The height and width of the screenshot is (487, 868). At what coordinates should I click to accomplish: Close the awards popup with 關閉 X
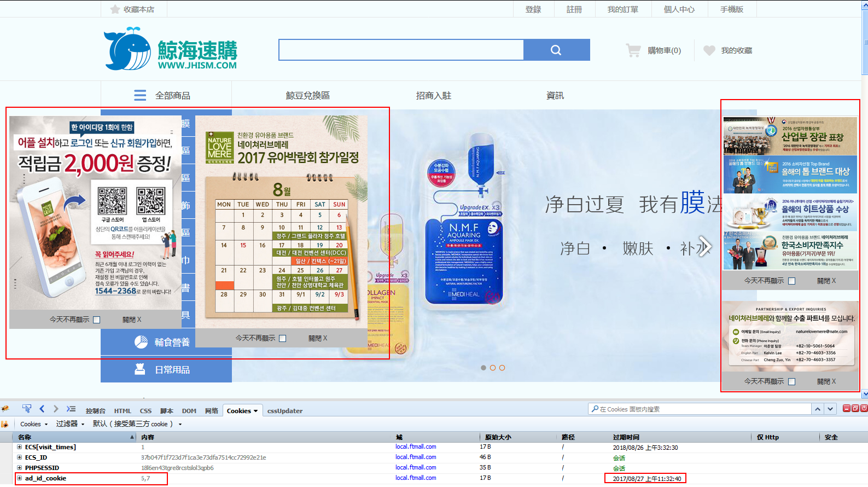click(x=826, y=281)
